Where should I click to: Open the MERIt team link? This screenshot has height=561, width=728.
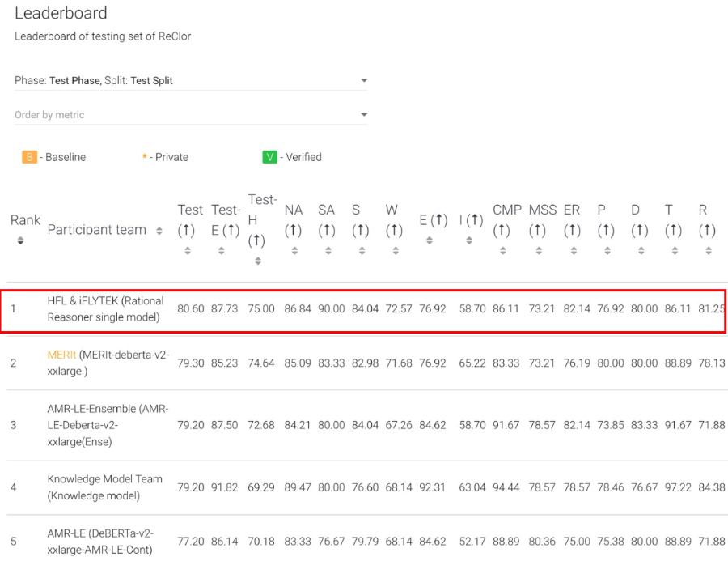tap(61, 355)
